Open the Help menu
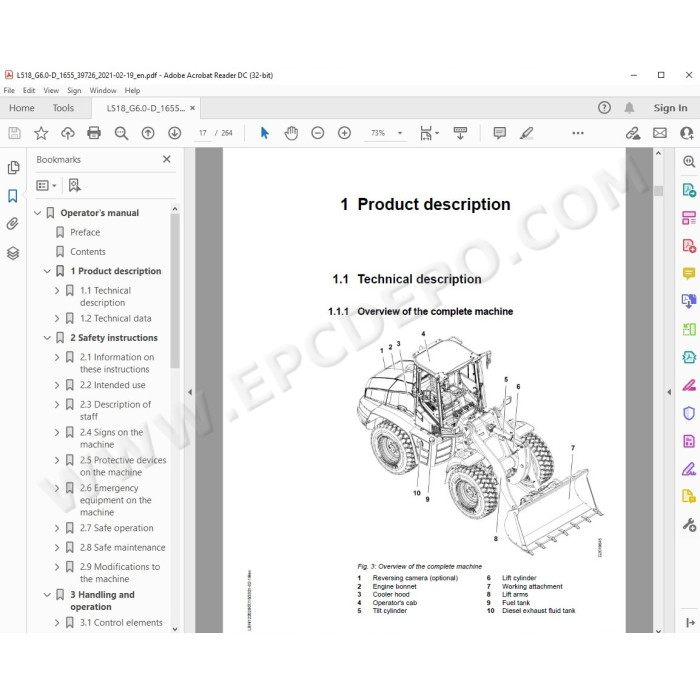The height and width of the screenshot is (700, 700). tap(132, 91)
